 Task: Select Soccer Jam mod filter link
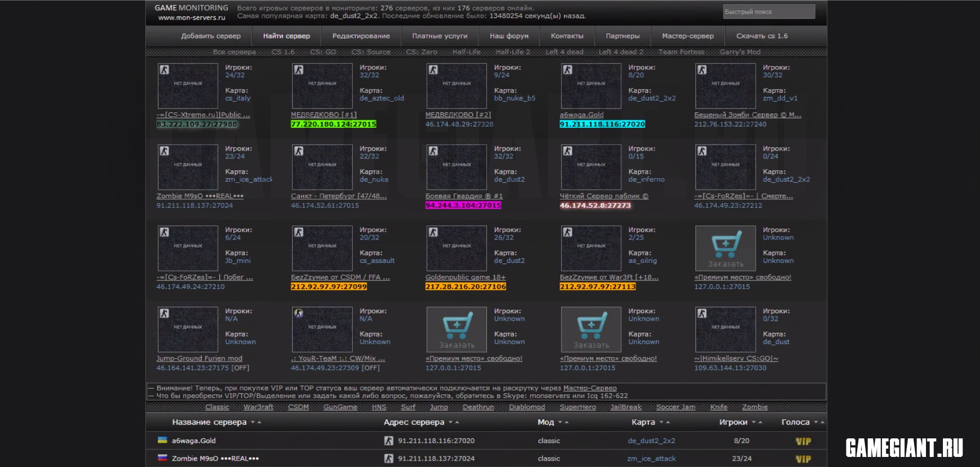tap(676, 407)
